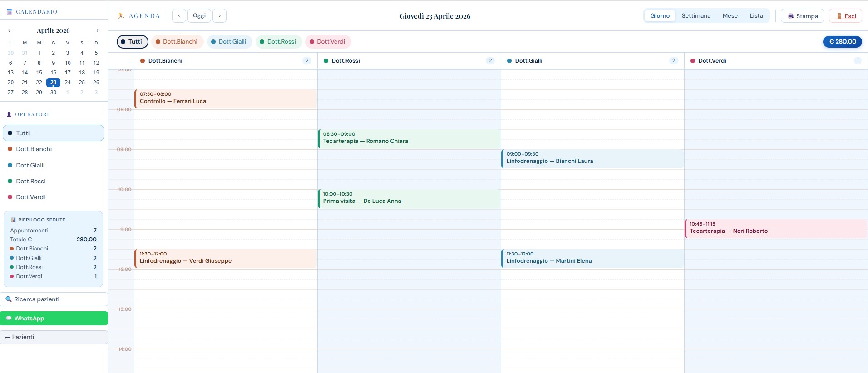Screen dimensions: 868x373
Task: Click the Agenda logo icon
Action: [x=121, y=16]
